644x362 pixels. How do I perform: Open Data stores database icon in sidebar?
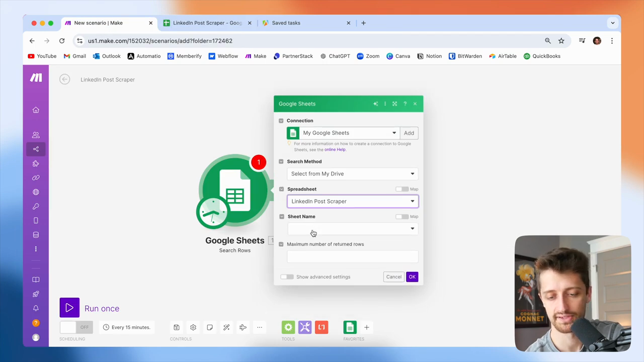[x=36, y=235]
